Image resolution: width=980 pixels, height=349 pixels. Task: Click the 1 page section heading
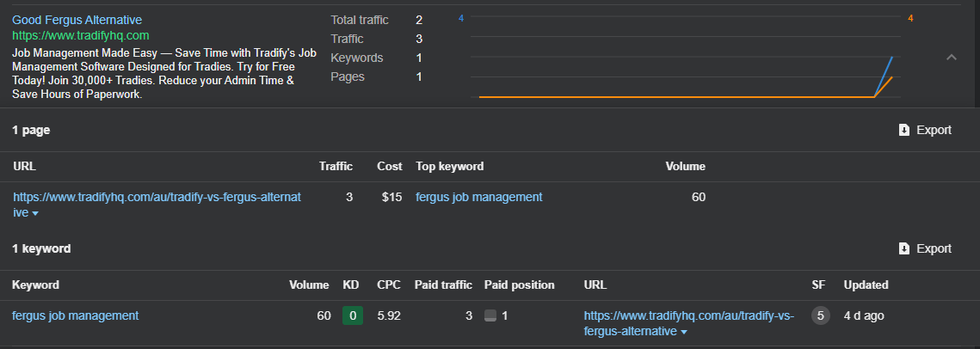tap(31, 131)
